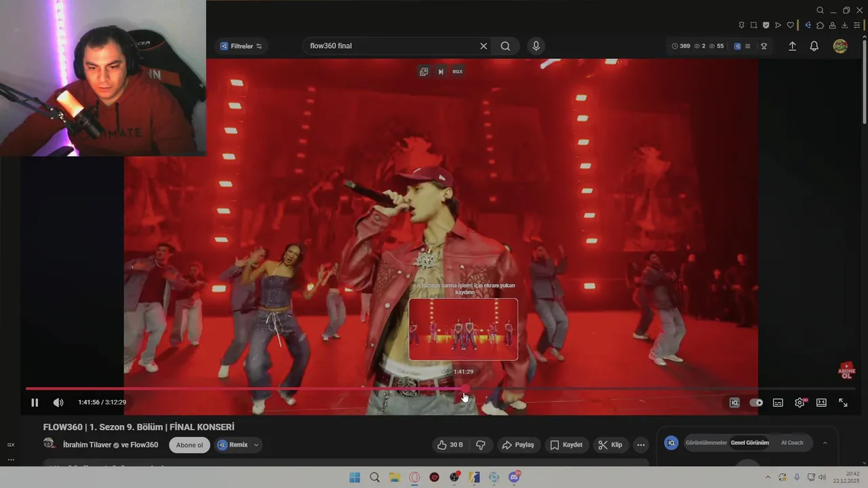
Task: Click the blue IQ icon in stats bar
Action: (737, 46)
